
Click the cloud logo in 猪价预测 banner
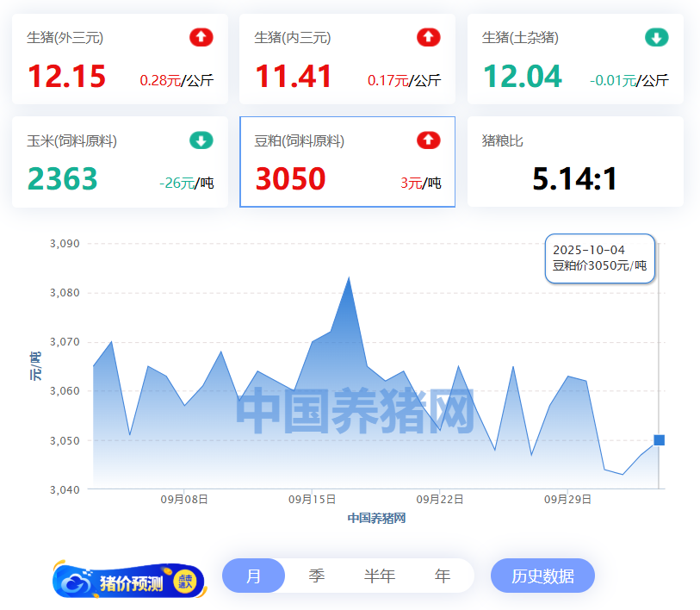(x=77, y=582)
